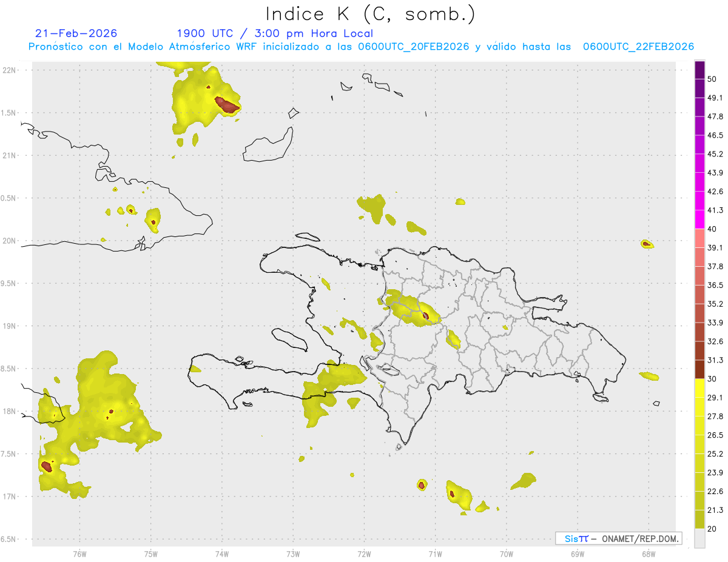The height and width of the screenshot is (562, 728).
Task: Click the '39.1' colorbar label
Action: coord(715,247)
